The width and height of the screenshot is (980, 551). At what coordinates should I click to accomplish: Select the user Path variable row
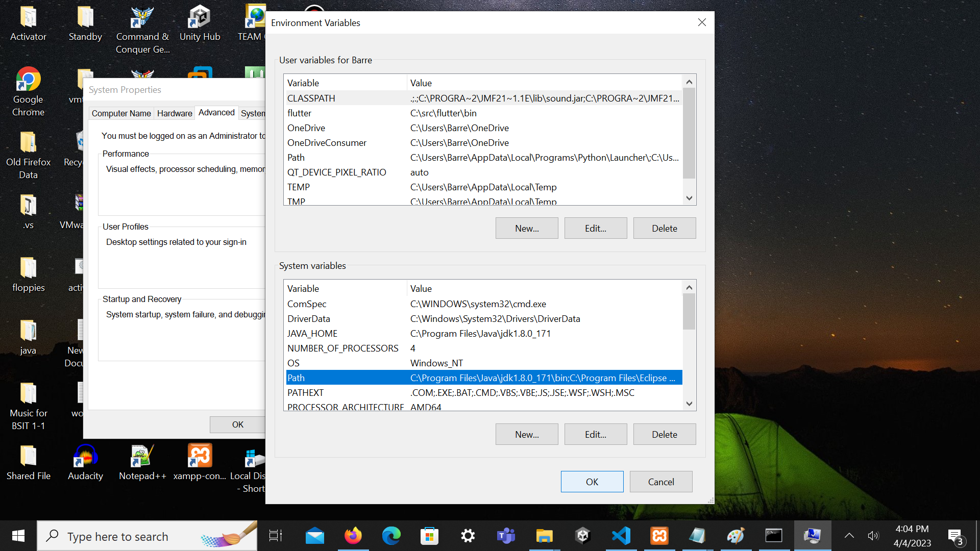coord(483,157)
